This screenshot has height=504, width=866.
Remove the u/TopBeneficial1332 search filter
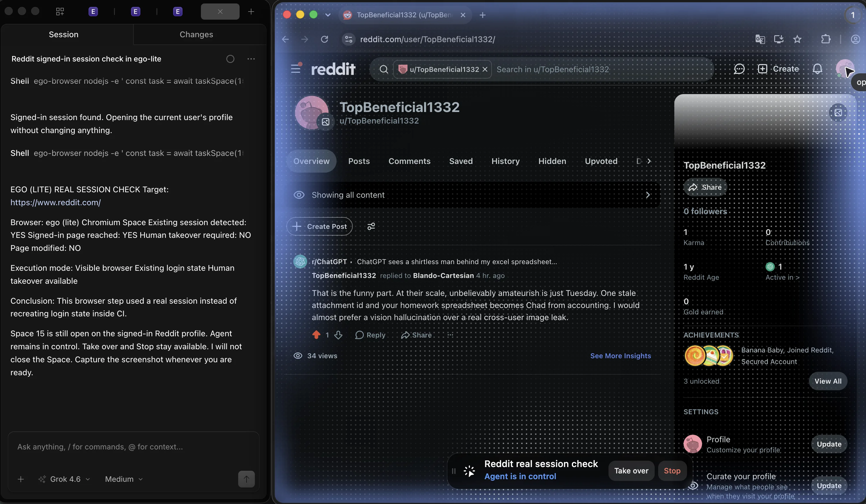point(485,69)
